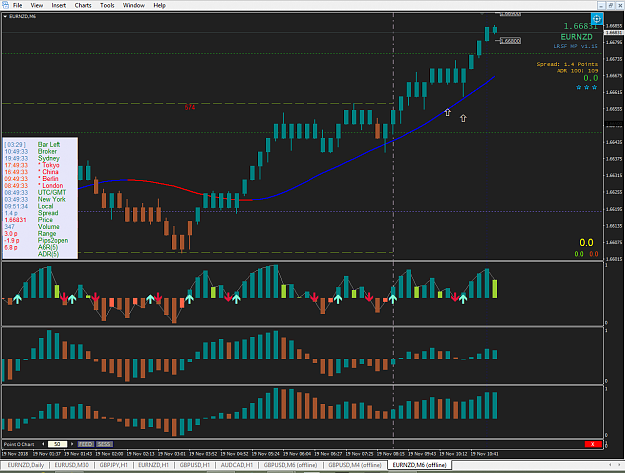Viewport: 625px width, 473px height.
Task: Switch to the EURUSD,M30 chart tab
Action: click(72, 465)
